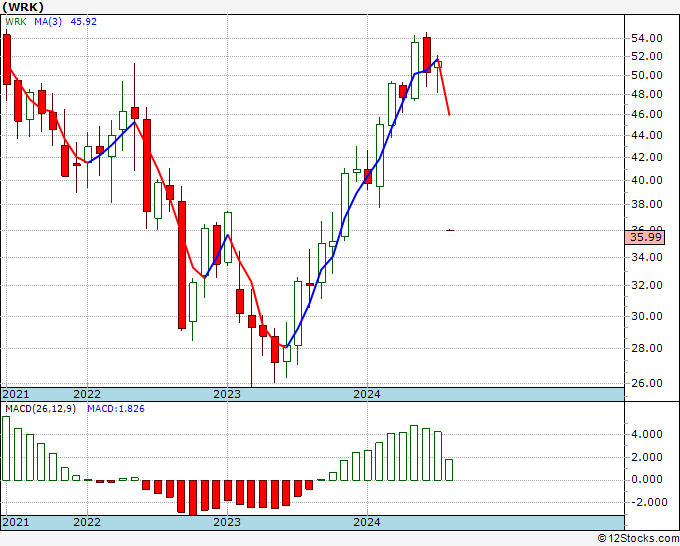Click the 52.00 price axis label

pos(647,56)
